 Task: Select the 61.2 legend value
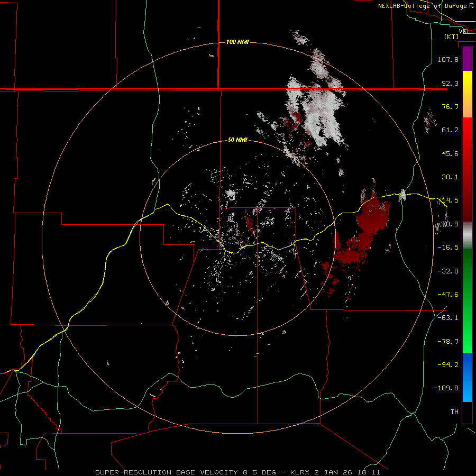450,130
